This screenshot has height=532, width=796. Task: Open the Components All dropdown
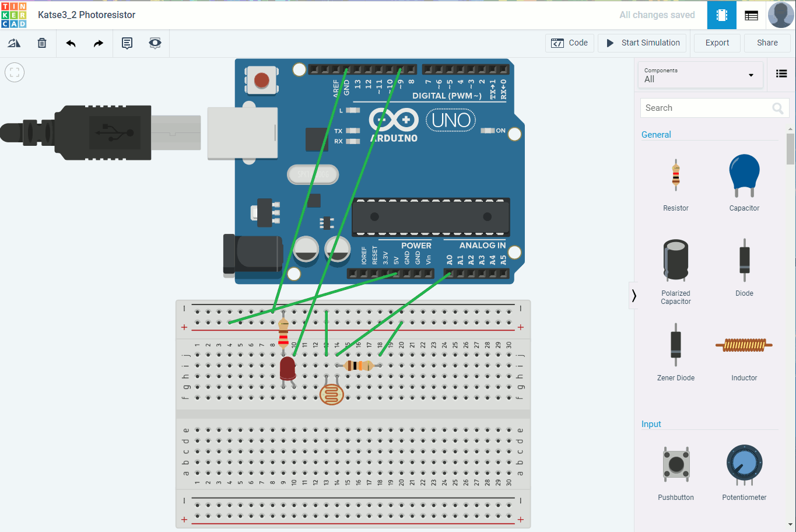pyautogui.click(x=700, y=75)
